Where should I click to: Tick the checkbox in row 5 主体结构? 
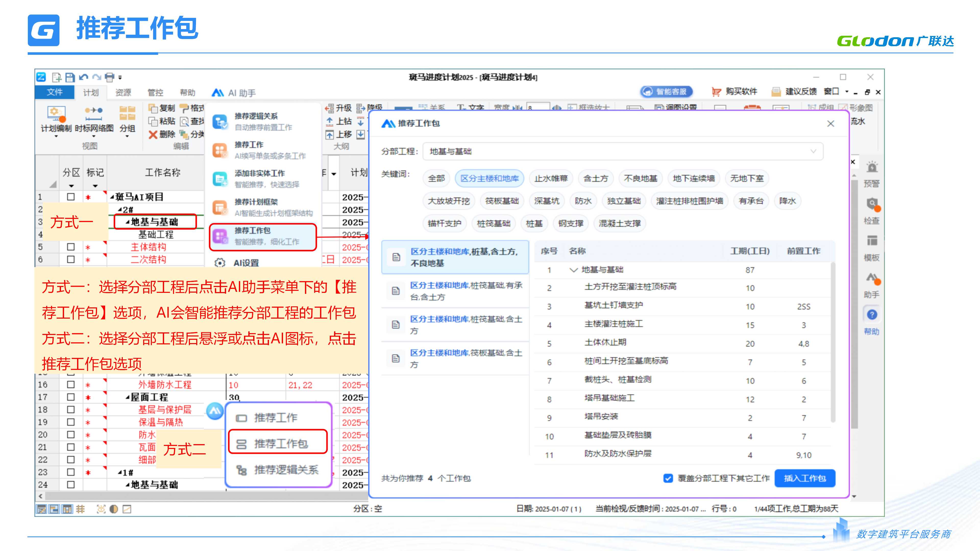tap(71, 247)
